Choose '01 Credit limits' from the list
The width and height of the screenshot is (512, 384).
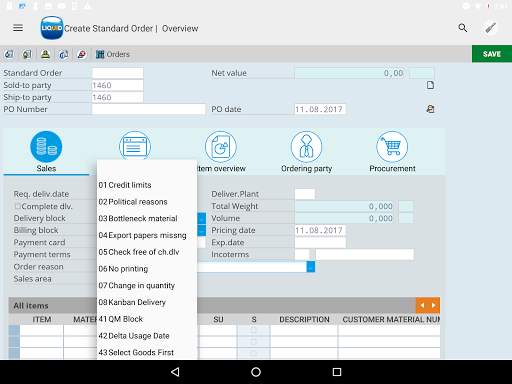tap(147, 185)
